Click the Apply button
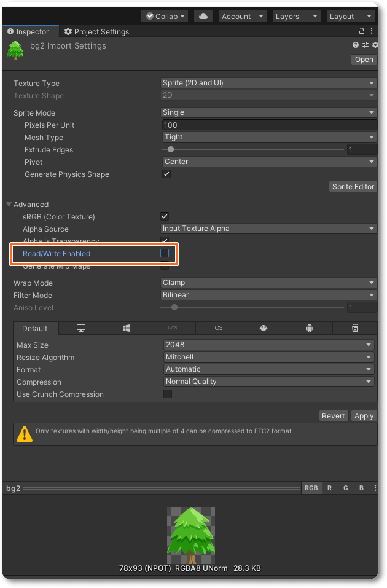This screenshot has width=387, height=588. click(x=364, y=415)
